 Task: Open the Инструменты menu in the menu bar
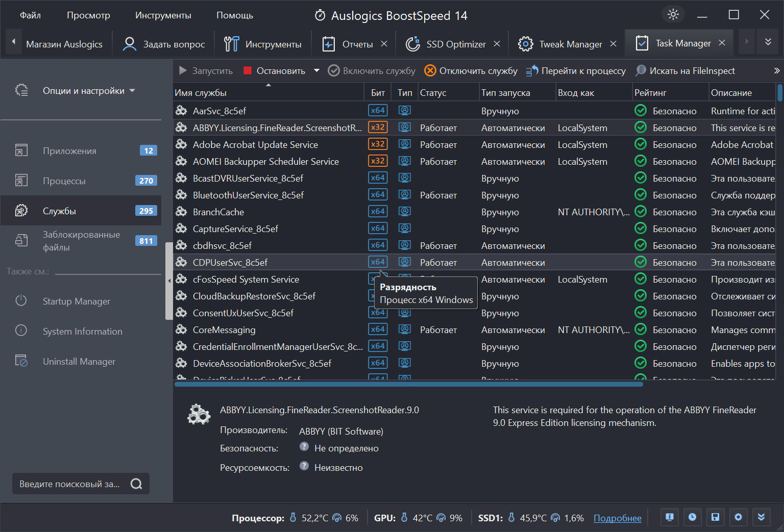163,15
